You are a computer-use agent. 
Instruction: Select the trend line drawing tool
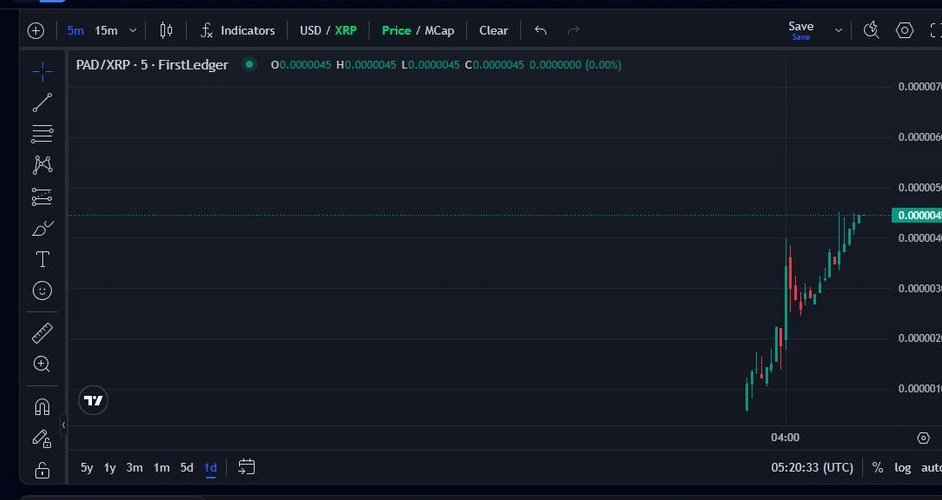42,103
